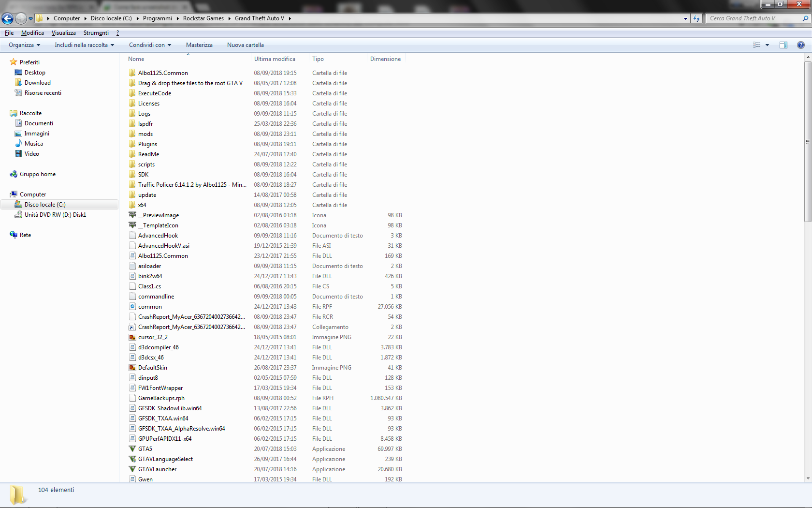The height and width of the screenshot is (508, 812).
Task: Open Desktop in the favorites list
Action: coord(35,73)
